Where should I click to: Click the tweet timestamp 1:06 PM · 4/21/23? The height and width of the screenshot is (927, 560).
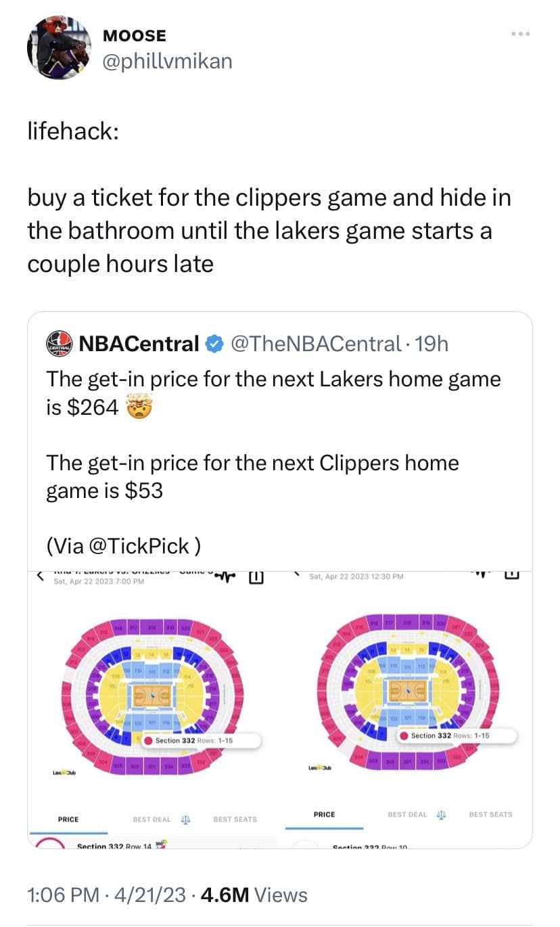point(106,895)
